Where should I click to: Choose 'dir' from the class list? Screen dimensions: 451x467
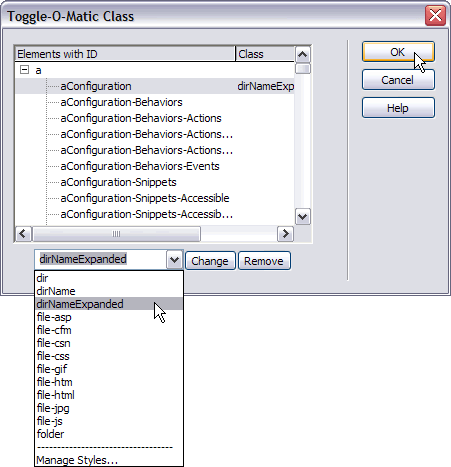109,278
